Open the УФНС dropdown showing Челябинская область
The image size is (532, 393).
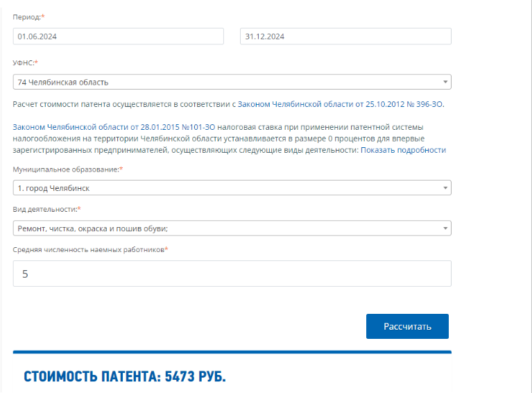pyautogui.click(x=232, y=82)
